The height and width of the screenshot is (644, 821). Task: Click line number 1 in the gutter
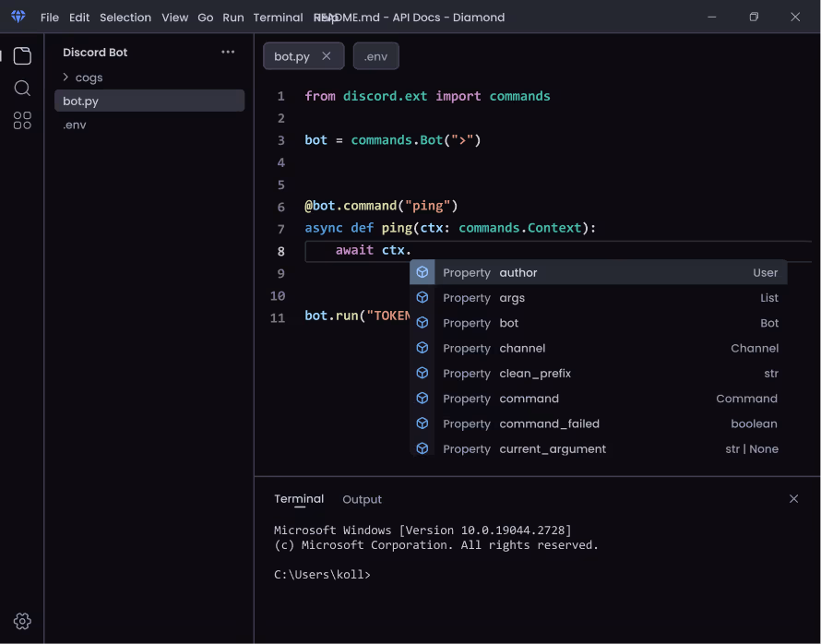[281, 96]
